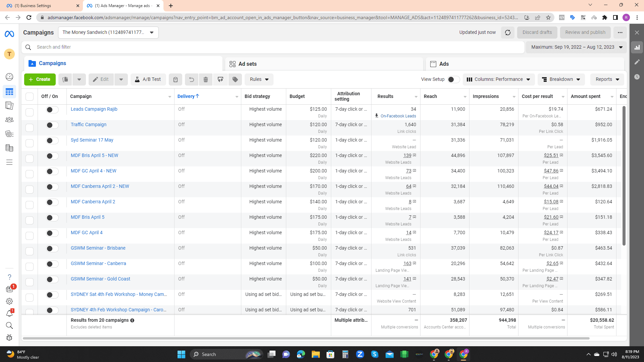Click the Delete trash icon in toolbar
The width and height of the screenshot is (644, 362).
click(206, 80)
